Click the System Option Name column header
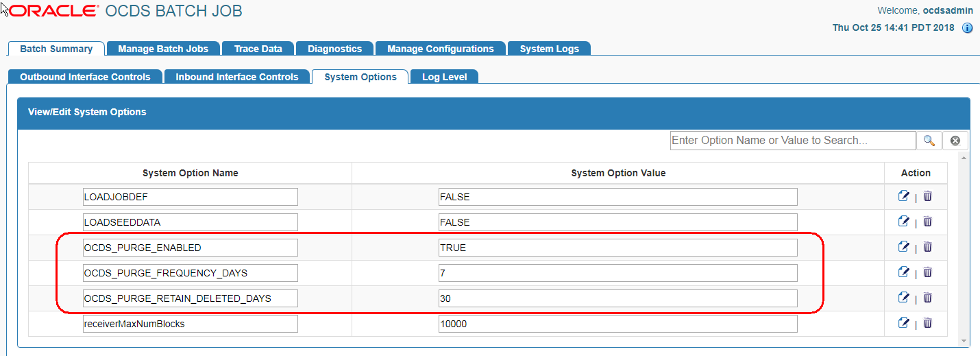The image size is (980, 356). [191, 173]
